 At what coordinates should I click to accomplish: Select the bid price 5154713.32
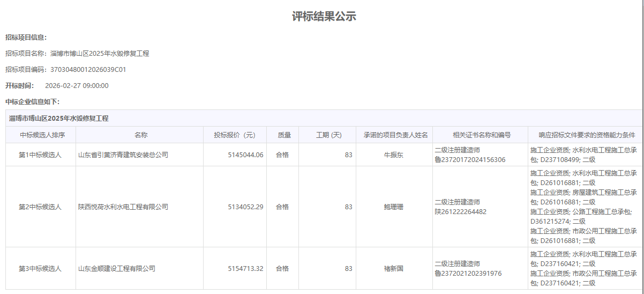245,269
